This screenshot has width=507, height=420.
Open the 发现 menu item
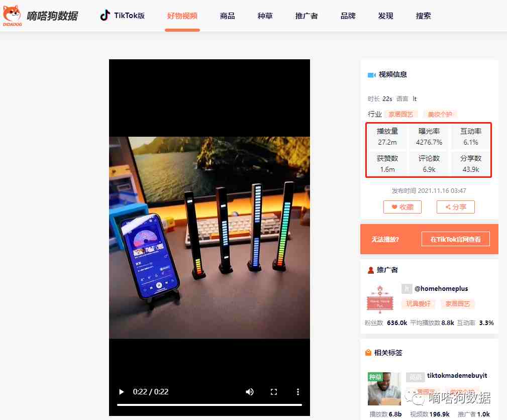[385, 16]
